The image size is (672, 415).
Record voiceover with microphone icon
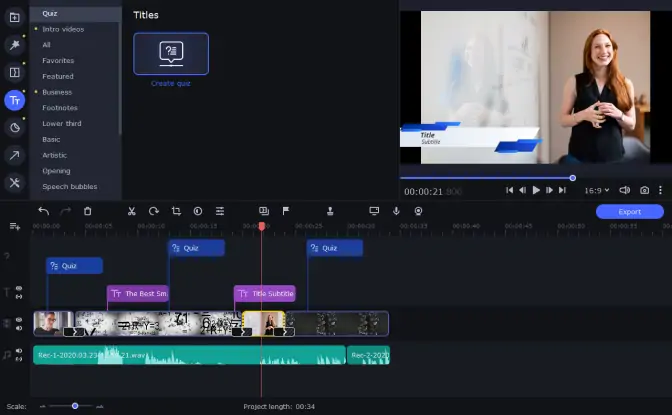pyautogui.click(x=396, y=211)
